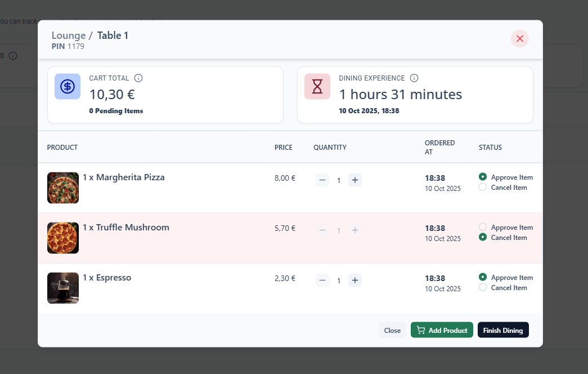Click the Dining Experience info icon
Viewport: 588px width, 374px height.
click(414, 78)
